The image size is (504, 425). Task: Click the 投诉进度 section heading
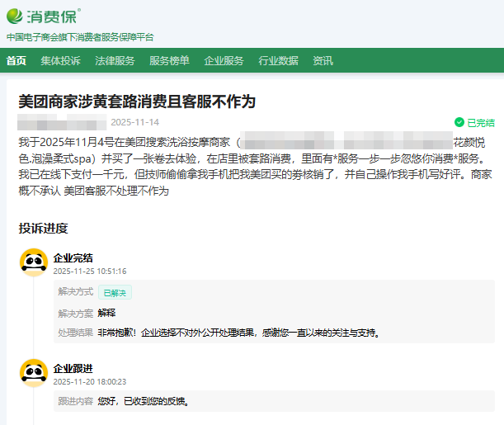click(43, 228)
